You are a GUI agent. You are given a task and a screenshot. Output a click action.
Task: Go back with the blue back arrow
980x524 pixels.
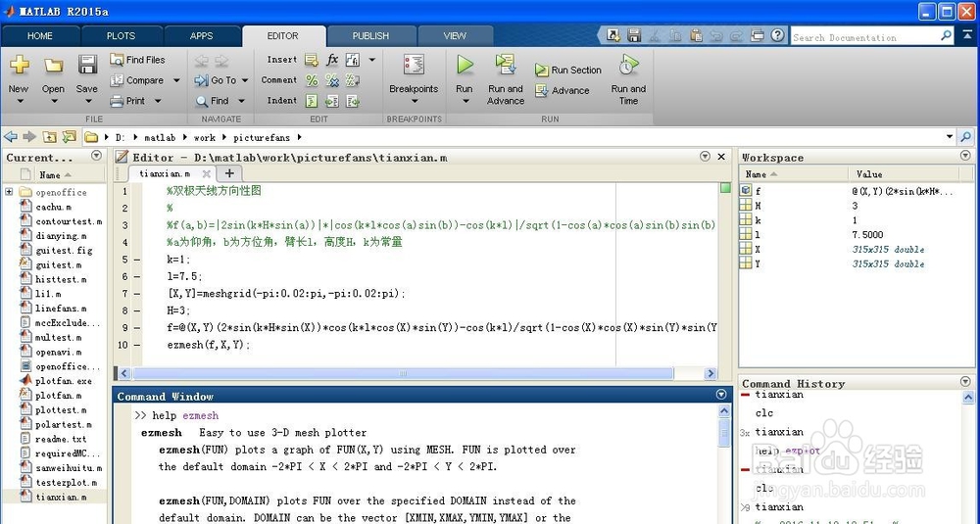(x=11, y=137)
